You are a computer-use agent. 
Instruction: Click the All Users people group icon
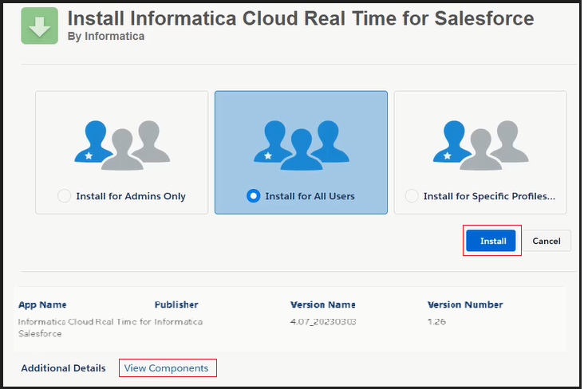302,145
